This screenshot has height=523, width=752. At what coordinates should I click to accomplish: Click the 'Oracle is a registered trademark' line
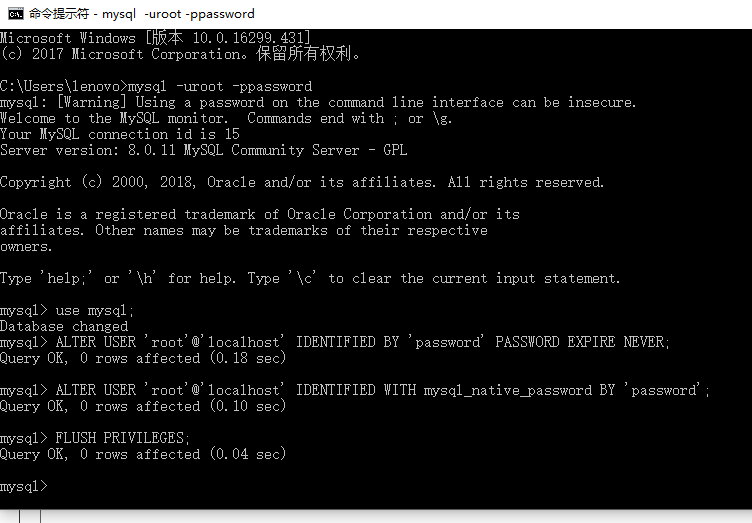pyautogui.click(x=260, y=214)
